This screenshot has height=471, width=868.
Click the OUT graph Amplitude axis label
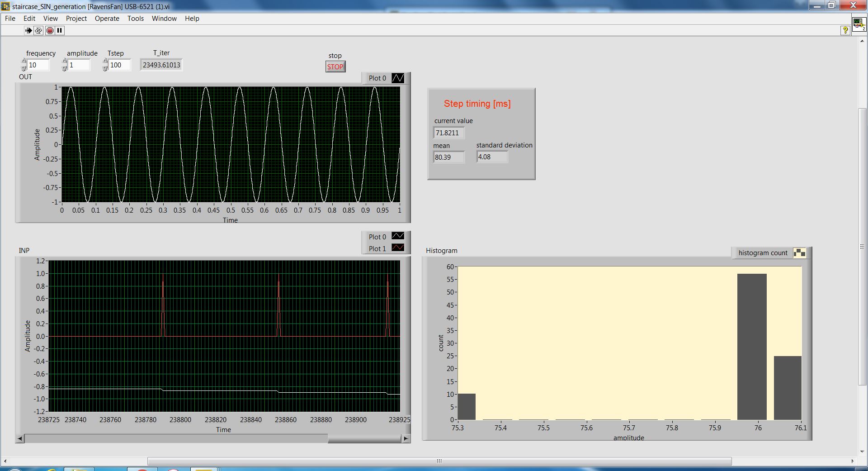click(37, 144)
